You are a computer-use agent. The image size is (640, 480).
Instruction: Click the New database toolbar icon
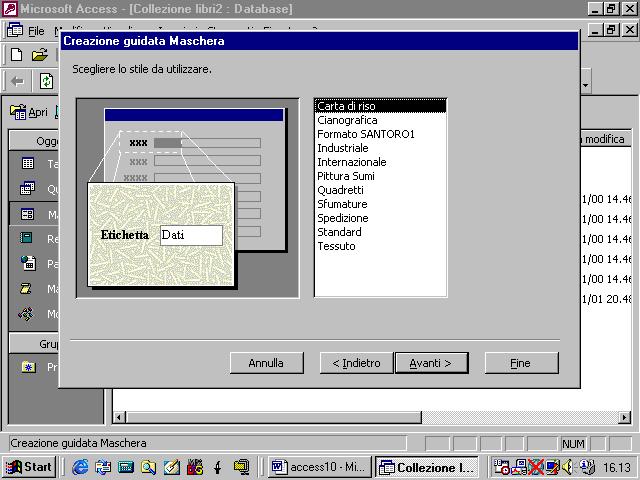17,55
